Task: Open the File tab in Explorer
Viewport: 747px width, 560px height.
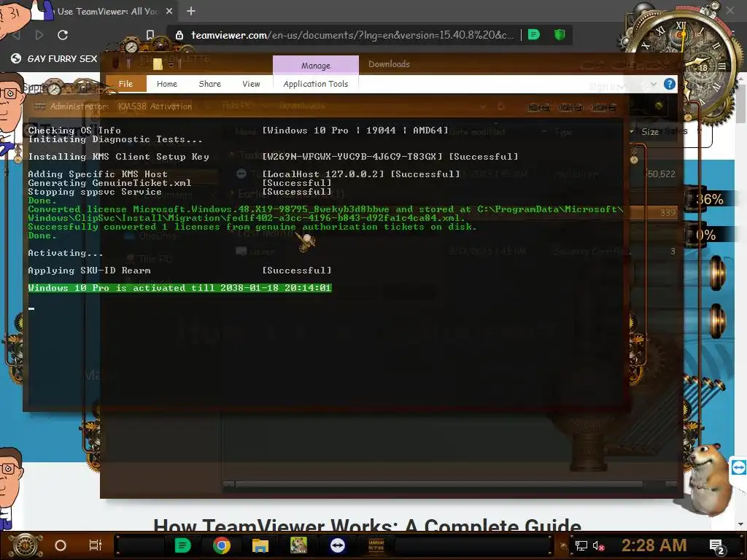Action: coord(125,84)
